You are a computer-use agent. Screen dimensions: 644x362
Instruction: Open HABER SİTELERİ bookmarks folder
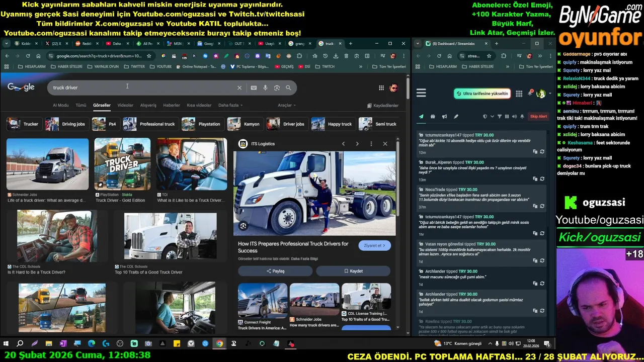pyautogui.click(x=66, y=66)
